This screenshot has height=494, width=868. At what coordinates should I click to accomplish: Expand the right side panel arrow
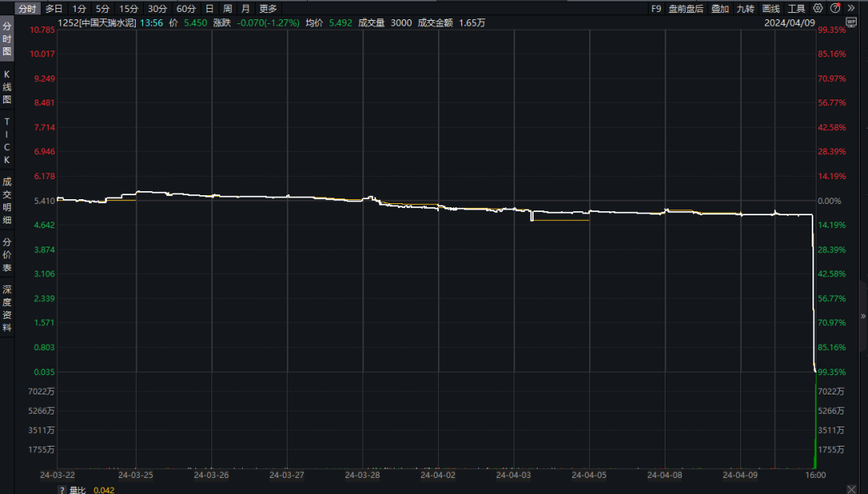point(863,316)
